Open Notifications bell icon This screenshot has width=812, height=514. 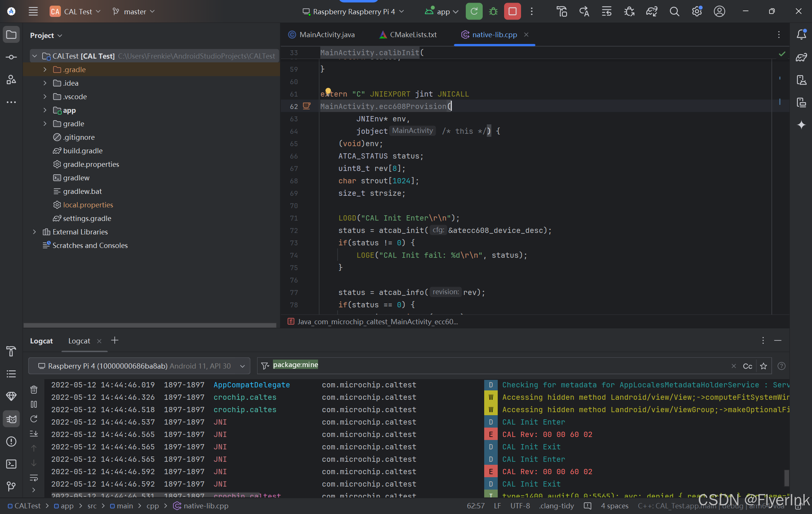pos(801,34)
